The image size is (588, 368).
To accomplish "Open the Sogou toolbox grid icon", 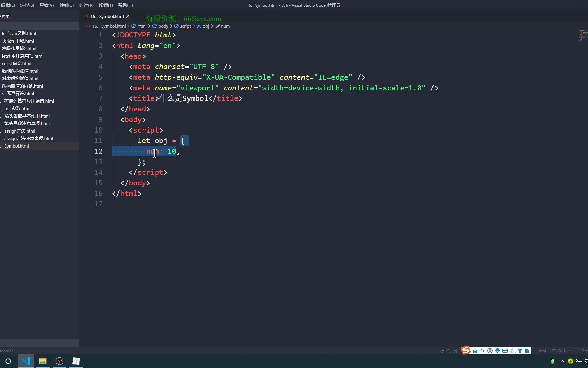I will pos(527,351).
